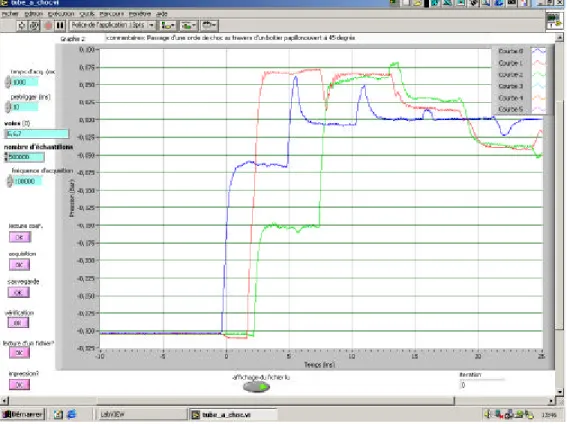Abort execution with the red stop icon

click(48, 25)
